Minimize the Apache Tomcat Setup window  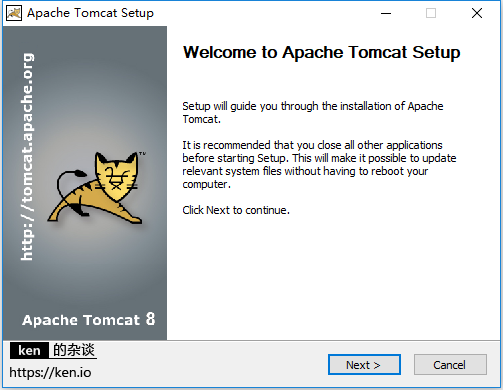(386, 13)
